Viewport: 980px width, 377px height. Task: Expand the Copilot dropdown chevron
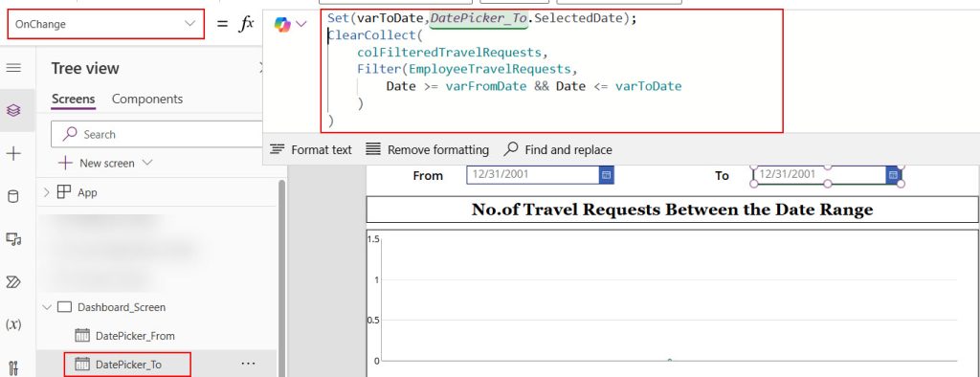click(x=301, y=24)
